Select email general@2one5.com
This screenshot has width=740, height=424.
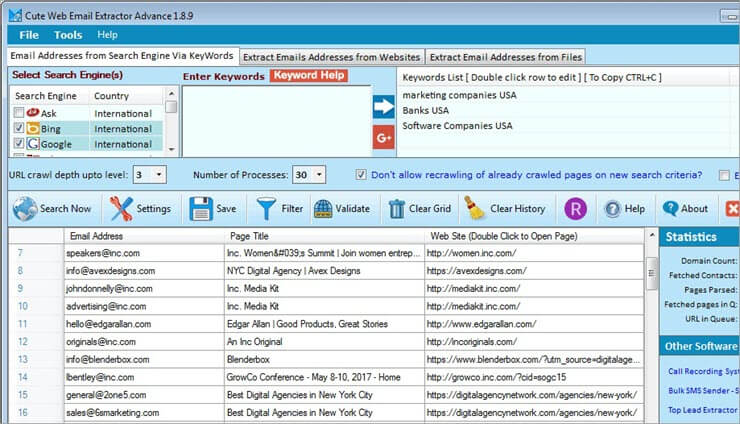(x=106, y=395)
